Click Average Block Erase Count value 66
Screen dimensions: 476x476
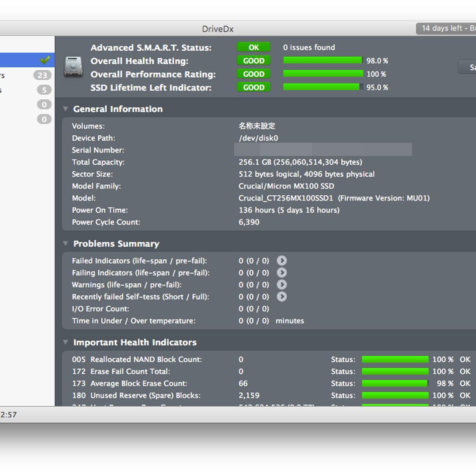(x=243, y=383)
